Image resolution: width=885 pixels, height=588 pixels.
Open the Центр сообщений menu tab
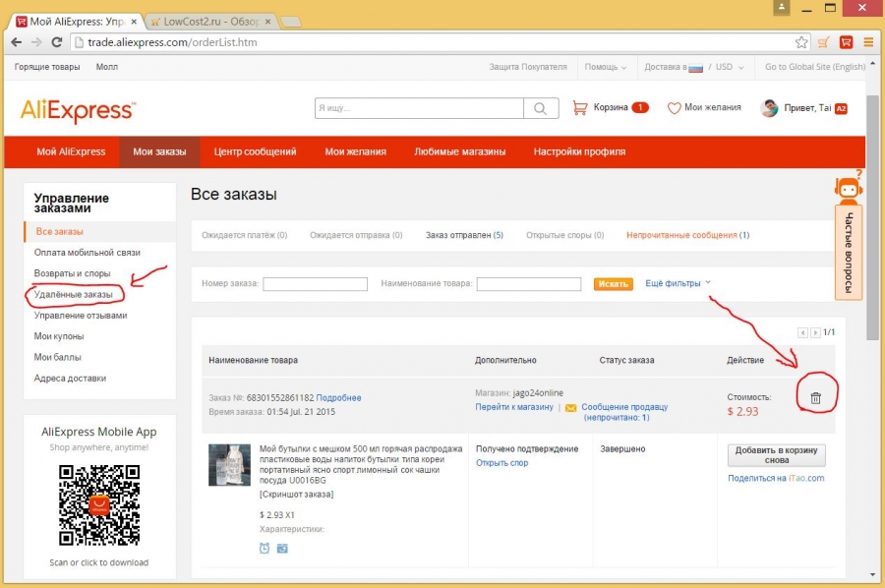coord(255,151)
